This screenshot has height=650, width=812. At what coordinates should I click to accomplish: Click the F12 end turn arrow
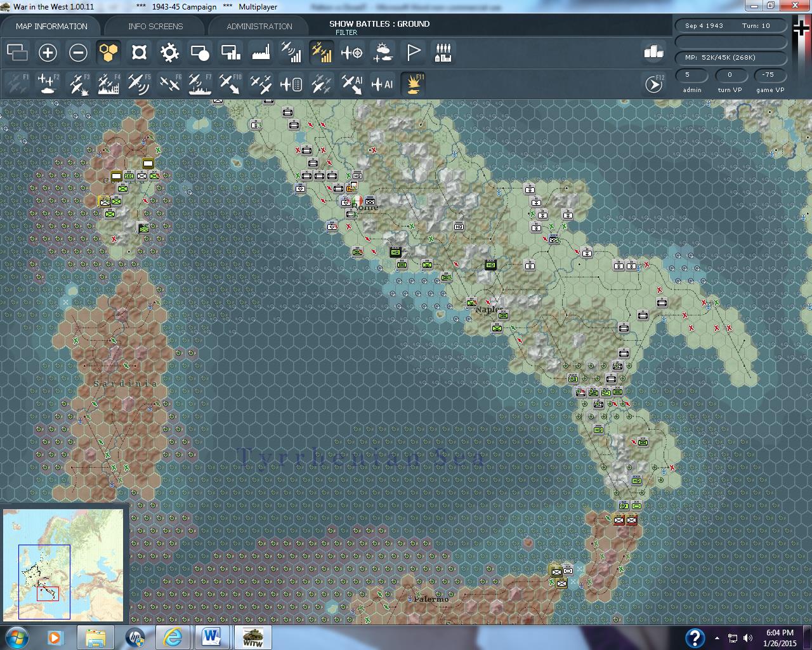[653, 84]
